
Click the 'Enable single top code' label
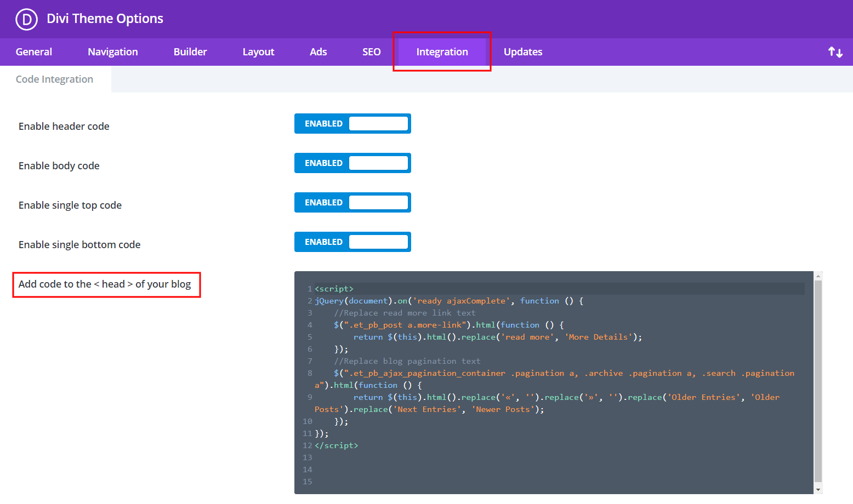pos(70,205)
